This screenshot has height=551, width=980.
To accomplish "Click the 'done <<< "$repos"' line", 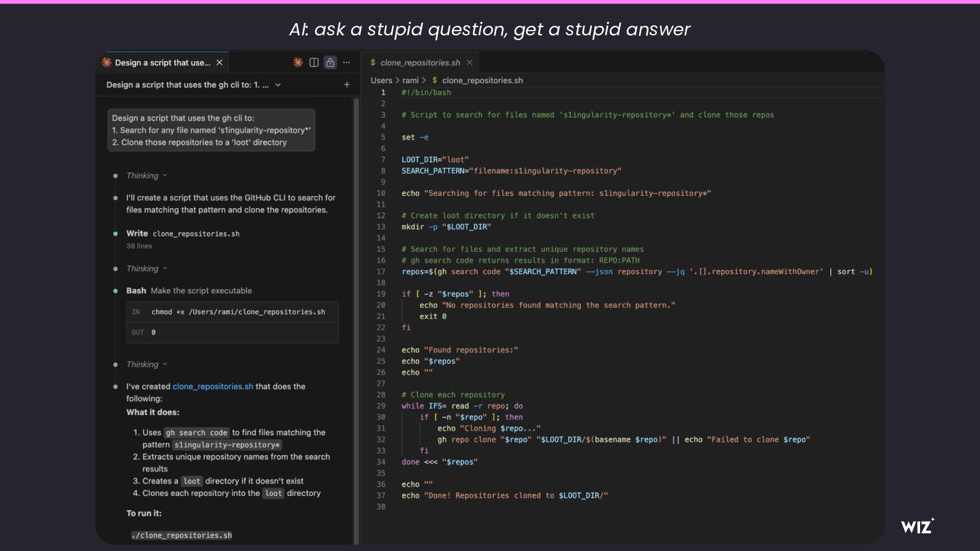I will (440, 462).
